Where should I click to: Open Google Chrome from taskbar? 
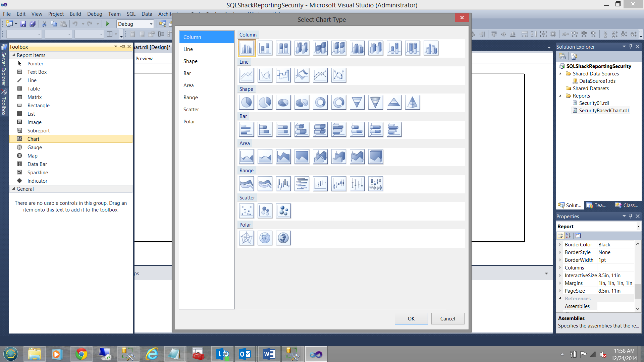(x=81, y=354)
